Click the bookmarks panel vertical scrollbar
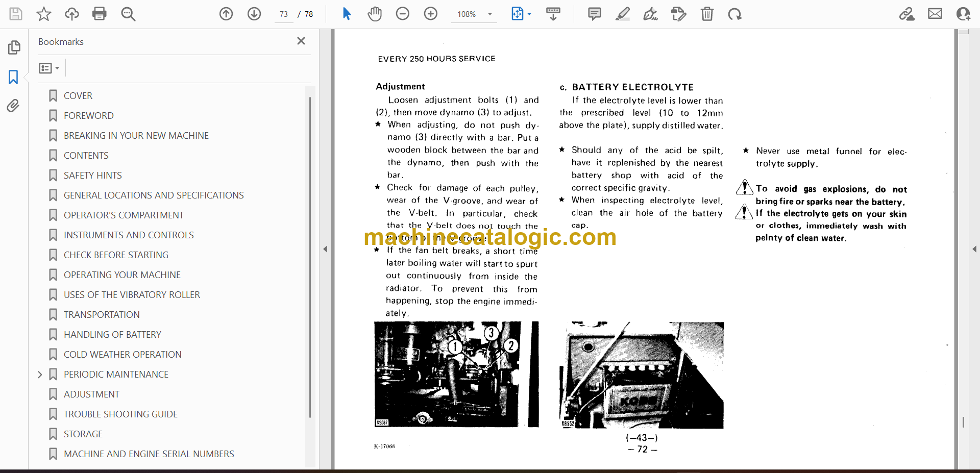The height and width of the screenshot is (473, 980). click(310, 258)
